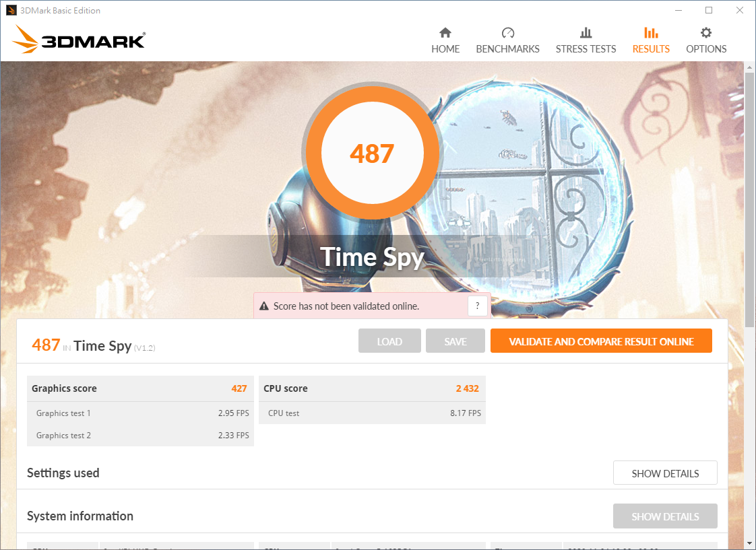Click the Home house icon
The height and width of the screenshot is (550, 756).
point(445,33)
